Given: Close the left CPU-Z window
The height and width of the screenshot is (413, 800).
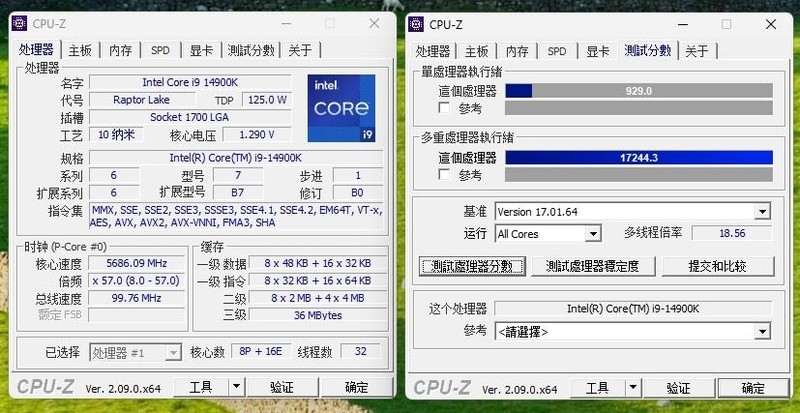Looking at the screenshot, I should pyautogui.click(x=374, y=23).
